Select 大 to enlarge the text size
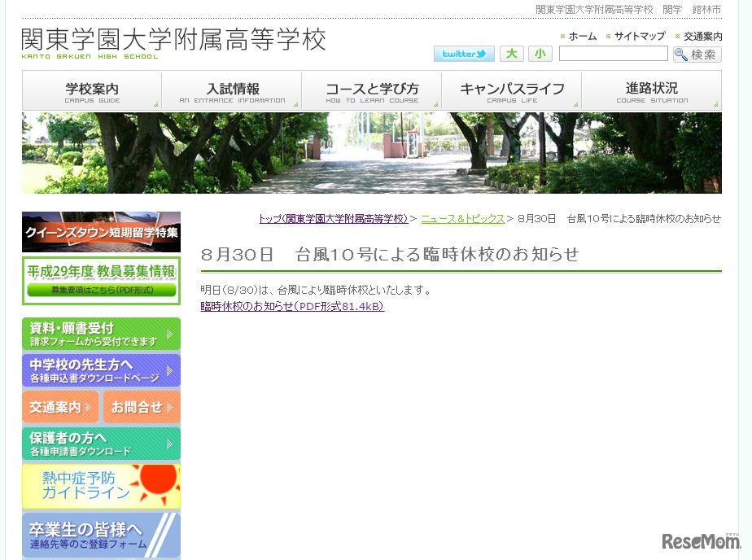 click(x=511, y=53)
